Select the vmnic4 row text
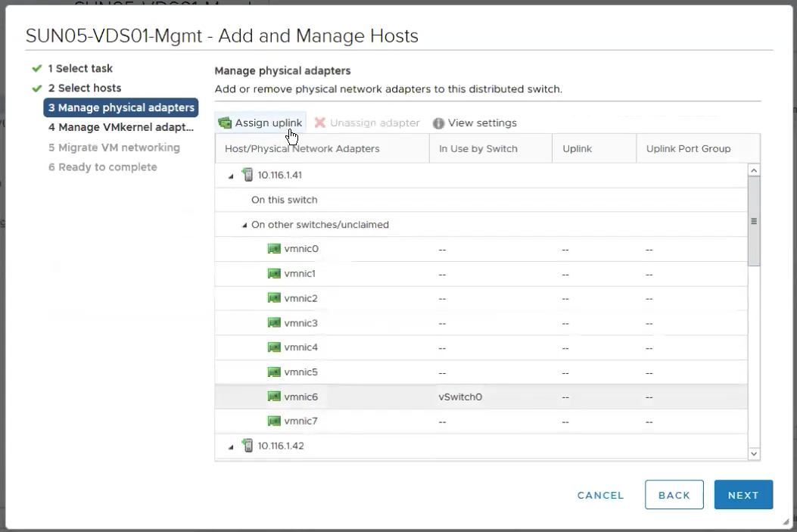Screen dimensions: 797x532 tap(301, 347)
